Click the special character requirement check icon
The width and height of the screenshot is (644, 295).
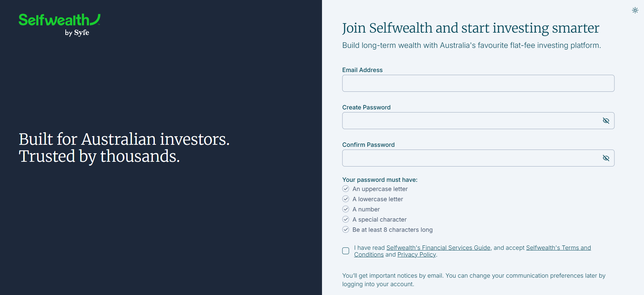pyautogui.click(x=346, y=219)
